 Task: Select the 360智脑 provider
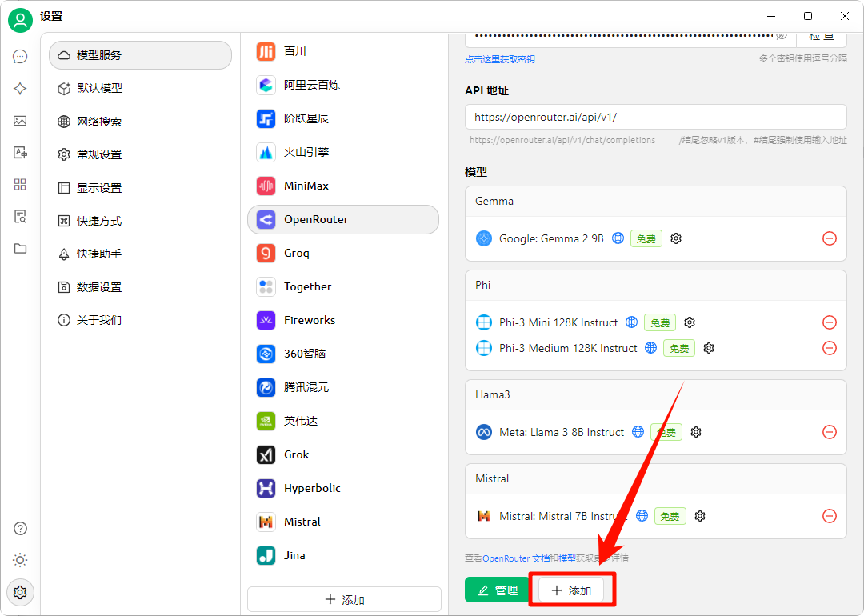[343, 354]
